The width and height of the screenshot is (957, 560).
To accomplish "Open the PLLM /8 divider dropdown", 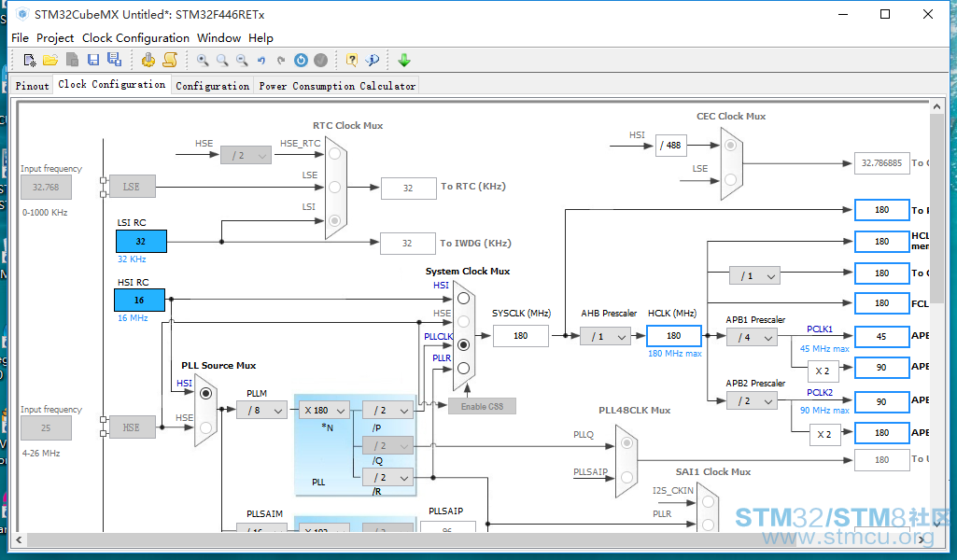I will 261,411.
